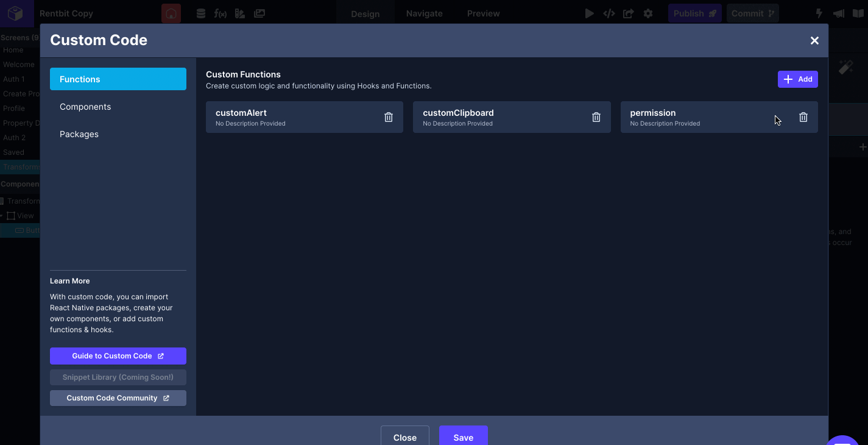Click the Close button at bottom
The height and width of the screenshot is (445, 868).
405,436
